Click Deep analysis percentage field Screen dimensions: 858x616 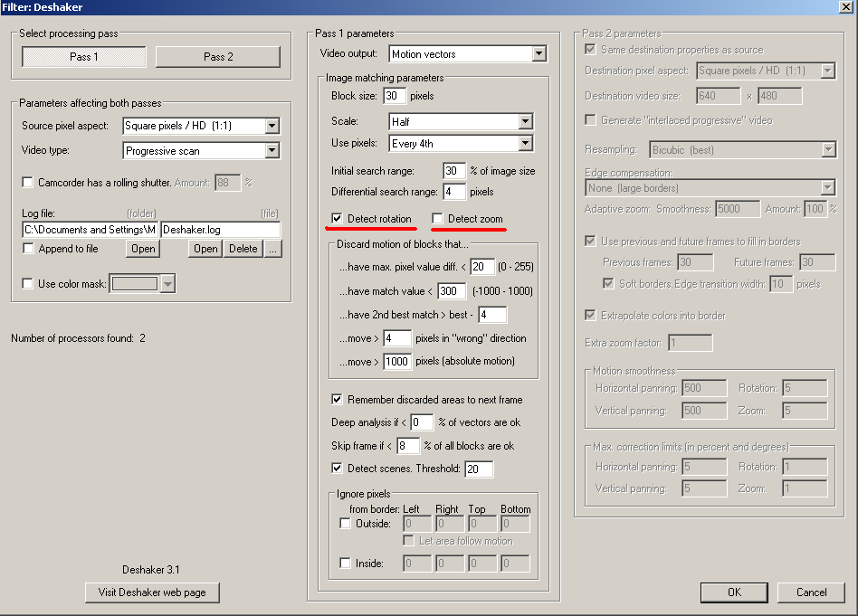pyautogui.click(x=422, y=422)
